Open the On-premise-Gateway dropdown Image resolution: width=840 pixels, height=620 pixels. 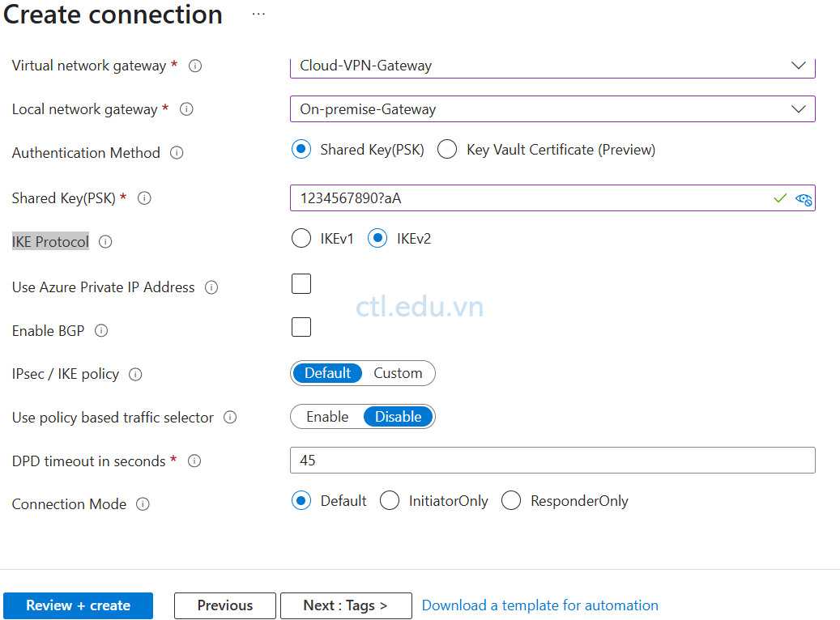553,109
